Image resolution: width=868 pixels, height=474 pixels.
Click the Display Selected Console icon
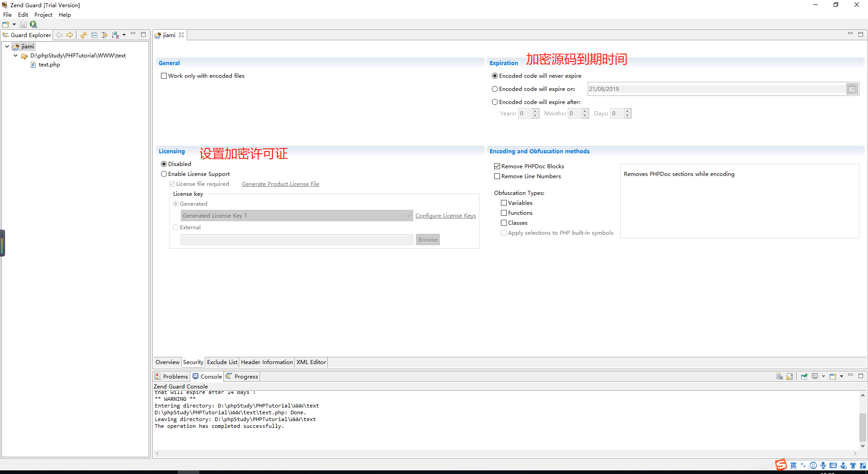pyautogui.click(x=815, y=376)
